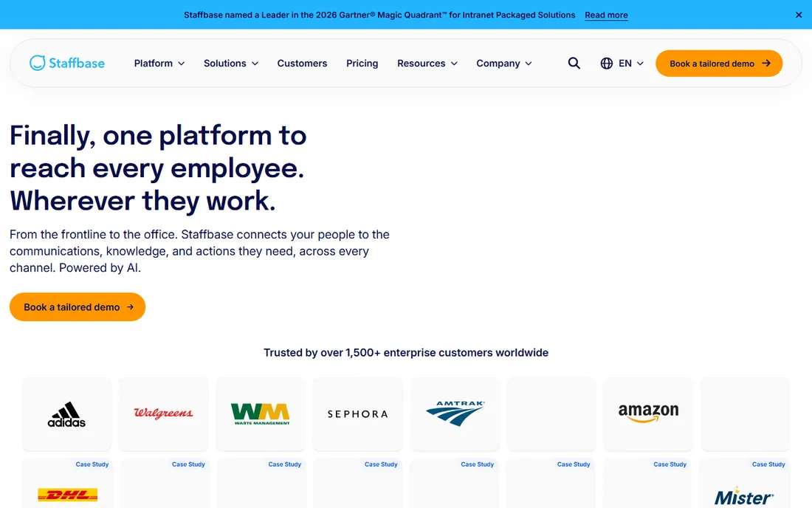
Task: Open the Mister case study card
Action: 743,483
